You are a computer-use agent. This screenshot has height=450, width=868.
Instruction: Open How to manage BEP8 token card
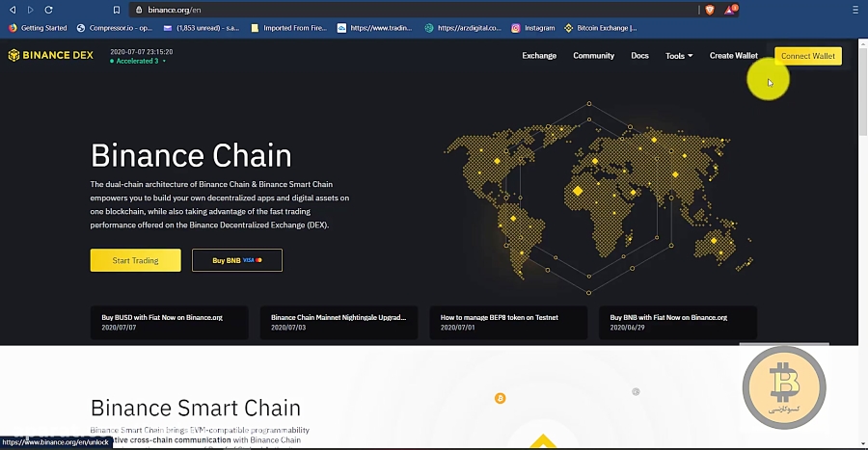tap(508, 322)
